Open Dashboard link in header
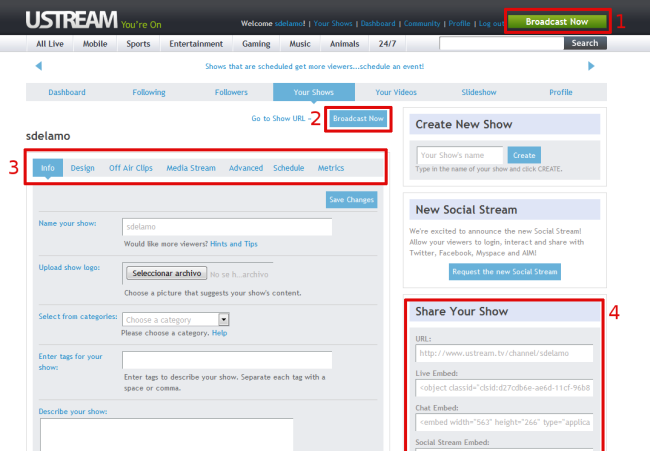 pyautogui.click(x=378, y=24)
